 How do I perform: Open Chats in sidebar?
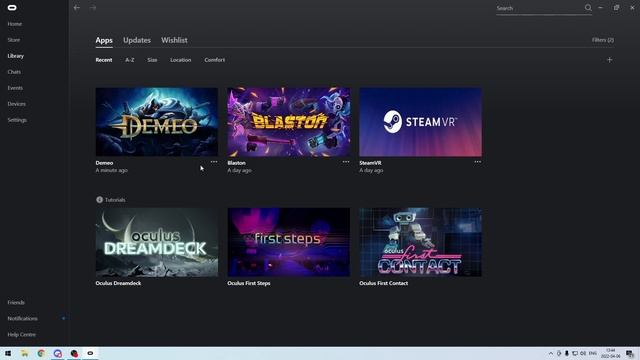pos(14,72)
